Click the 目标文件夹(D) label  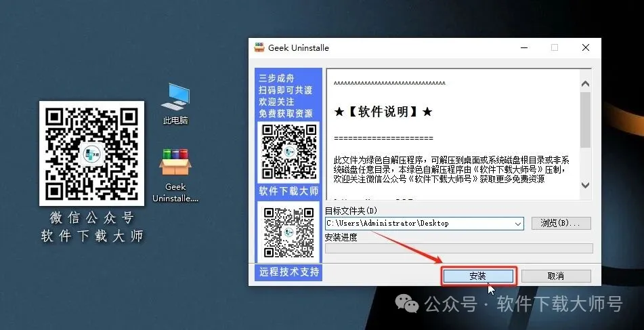[x=351, y=211]
